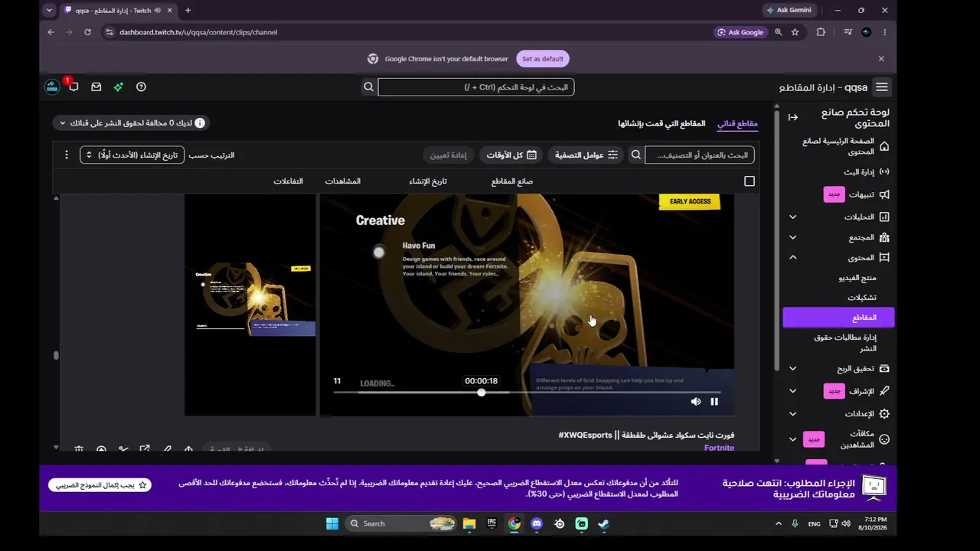Open File Explorer from the taskbar
This screenshot has height=551, width=980.
click(469, 523)
